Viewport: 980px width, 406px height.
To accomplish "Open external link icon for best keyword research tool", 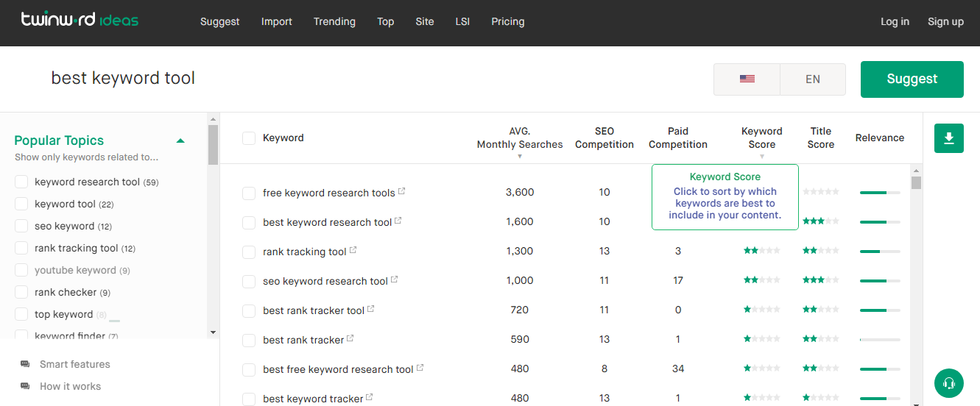I will [x=398, y=221].
